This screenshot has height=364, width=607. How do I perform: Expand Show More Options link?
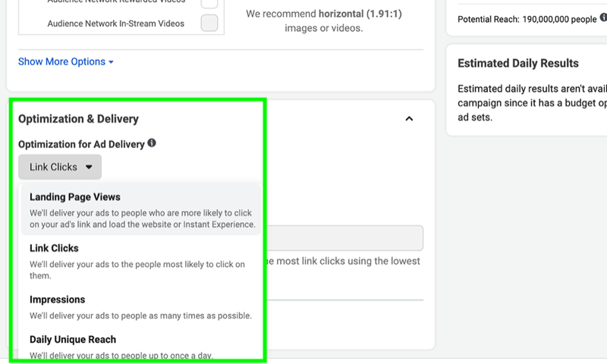click(61, 62)
